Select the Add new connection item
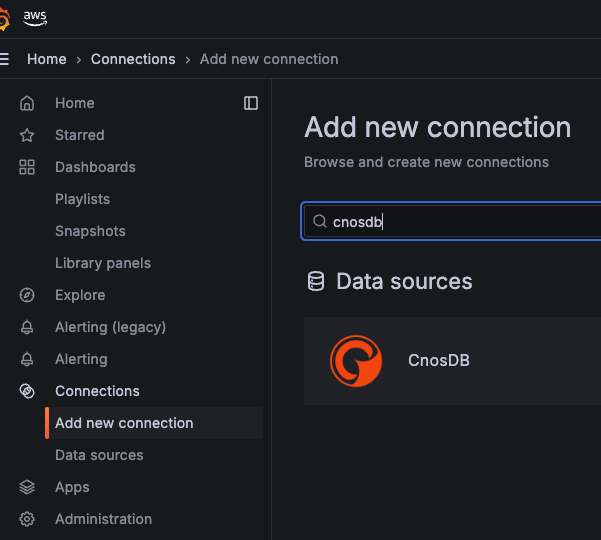 point(124,423)
